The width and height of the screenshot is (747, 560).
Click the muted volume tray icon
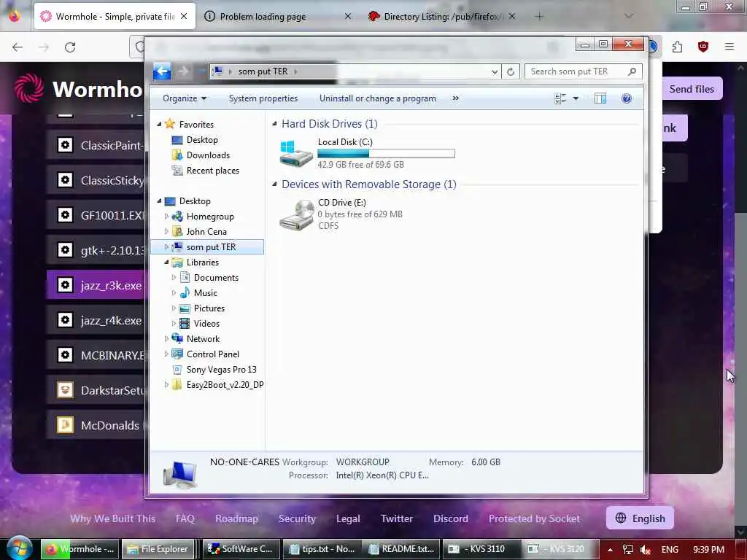click(x=646, y=550)
